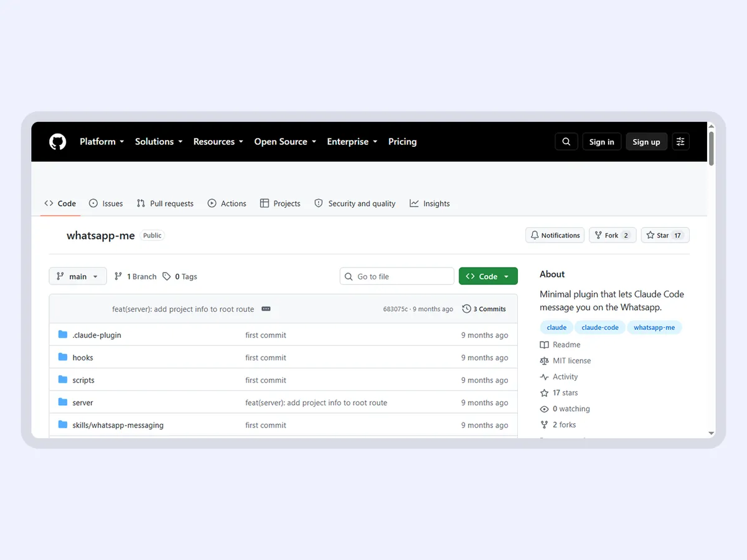The image size is (747, 560).
Task: Switch to the Issues tab
Action: pos(106,203)
